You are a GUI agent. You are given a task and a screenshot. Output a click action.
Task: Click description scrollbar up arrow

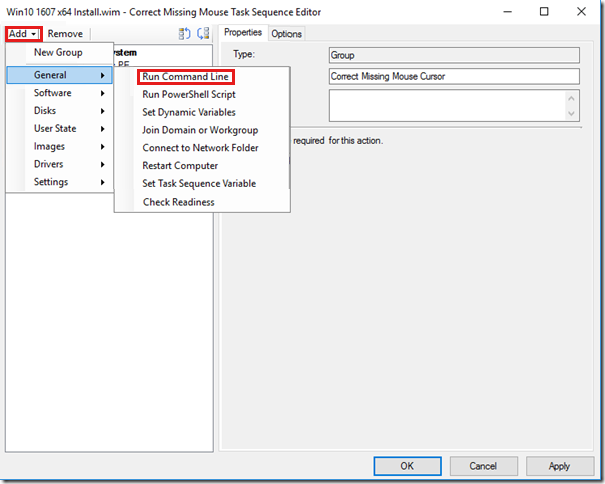pos(571,98)
